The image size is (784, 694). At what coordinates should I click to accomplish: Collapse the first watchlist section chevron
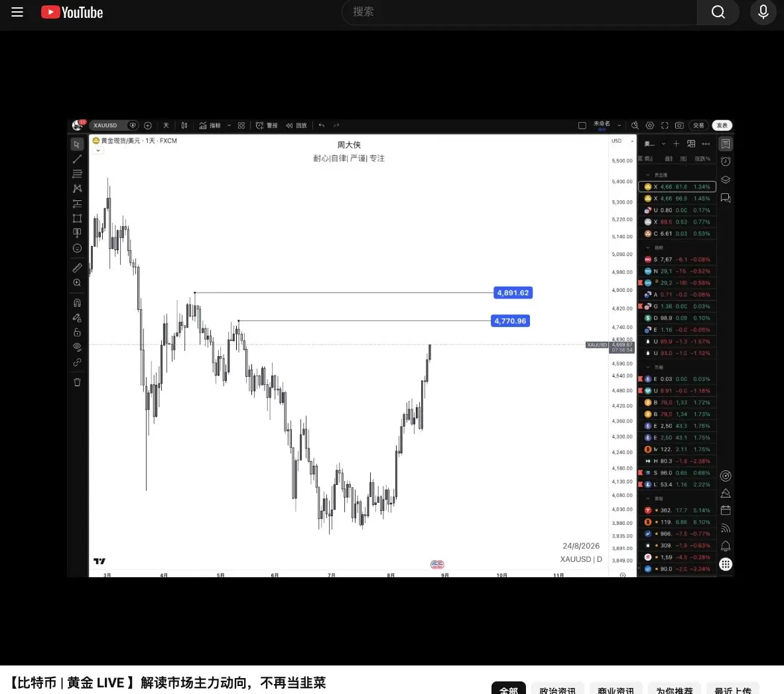[x=648, y=175]
